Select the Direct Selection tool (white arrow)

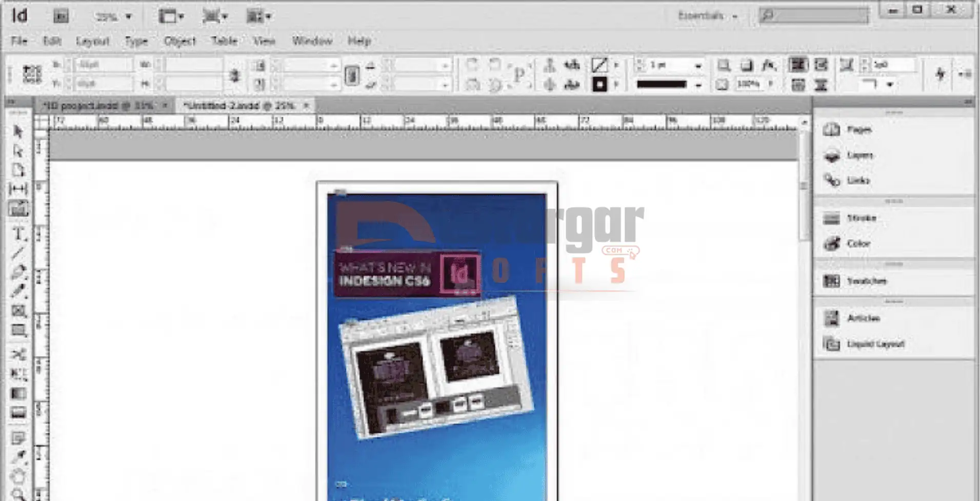tap(18, 151)
